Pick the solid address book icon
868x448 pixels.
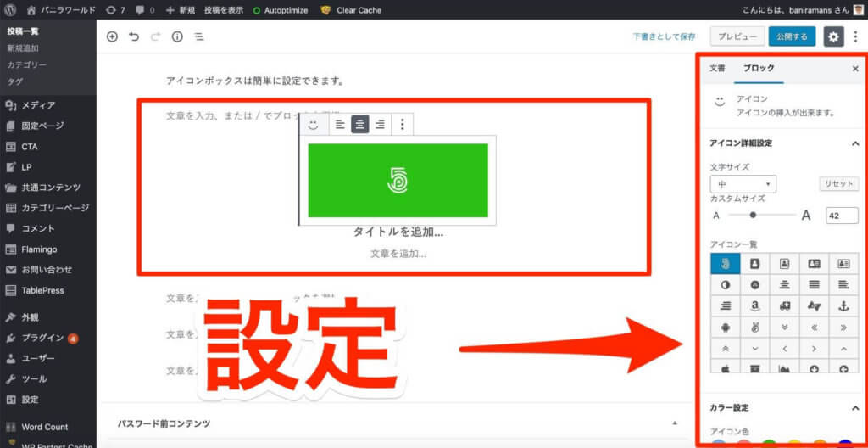754,264
